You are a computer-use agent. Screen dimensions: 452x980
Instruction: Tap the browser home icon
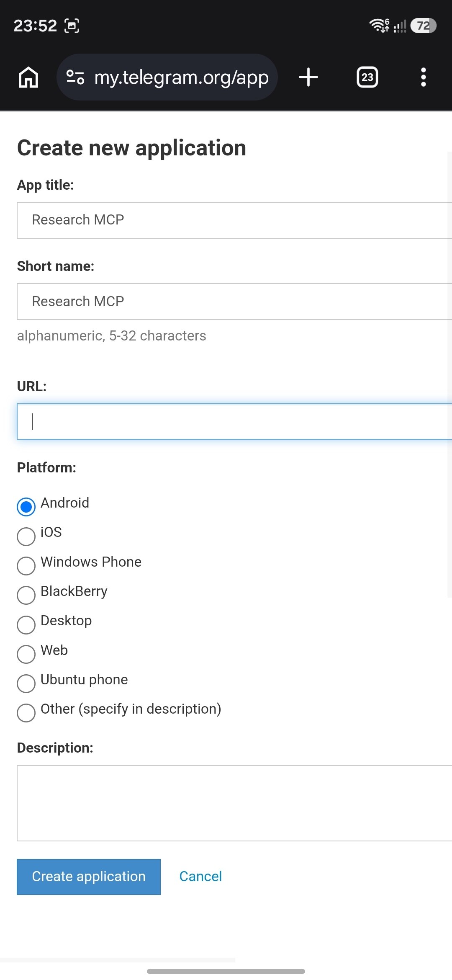pyautogui.click(x=28, y=77)
